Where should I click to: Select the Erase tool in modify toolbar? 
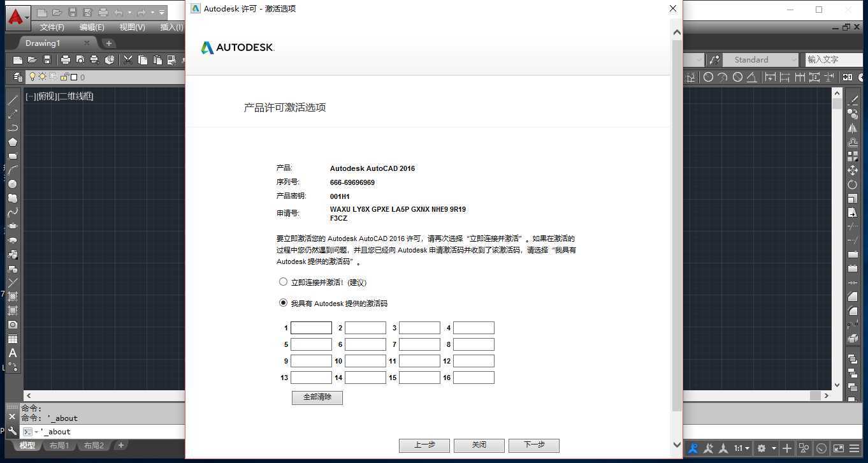(853, 100)
